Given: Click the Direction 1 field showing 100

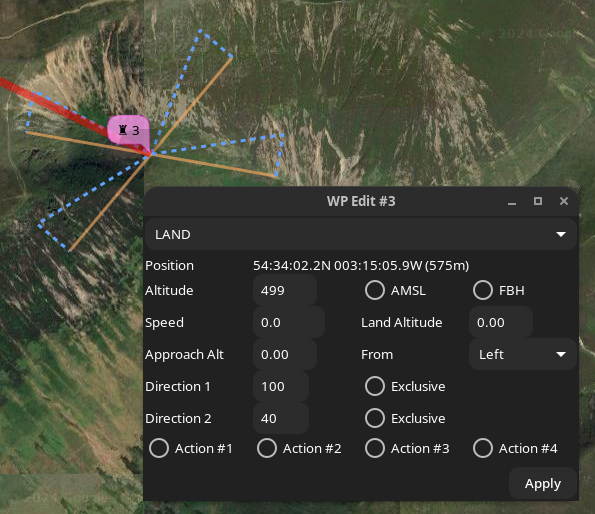Looking at the screenshot, I should pos(281,386).
